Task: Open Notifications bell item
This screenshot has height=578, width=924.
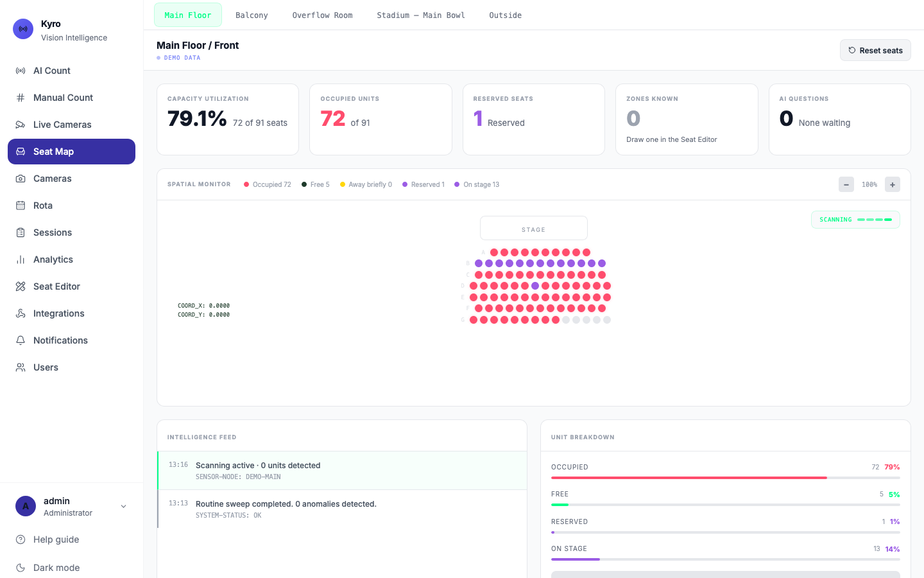Action: (x=71, y=340)
